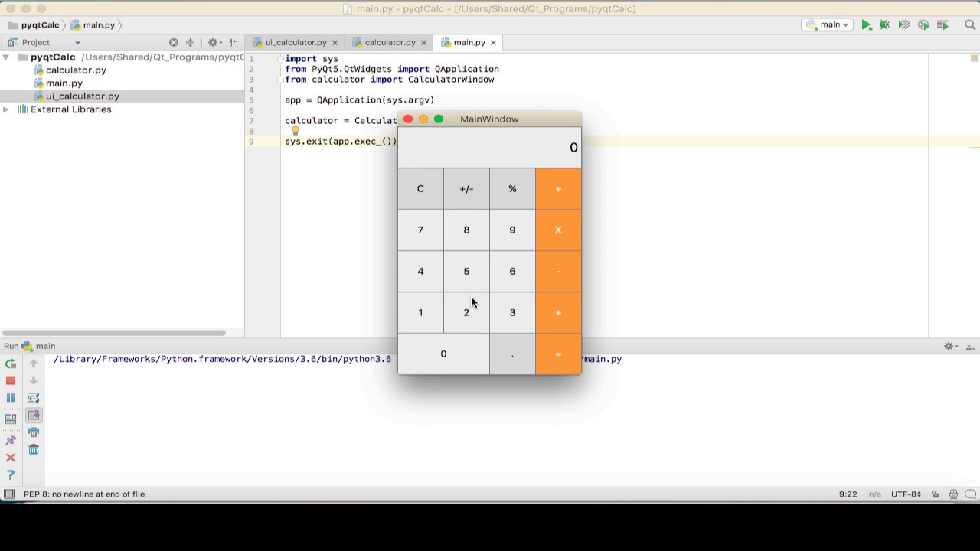Click the 5 button in calculator
Screen dimensions: 980x551
point(466,272)
